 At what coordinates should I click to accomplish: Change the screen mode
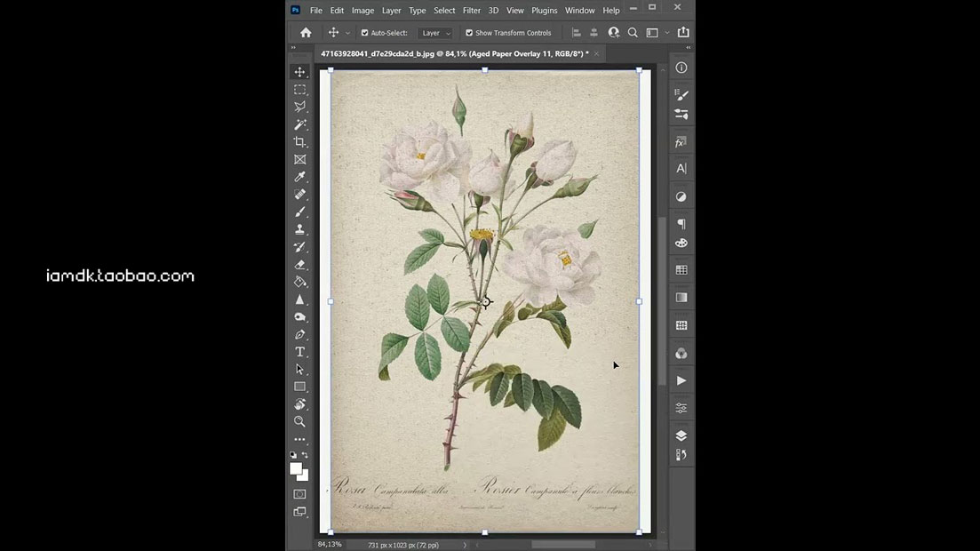click(x=300, y=512)
